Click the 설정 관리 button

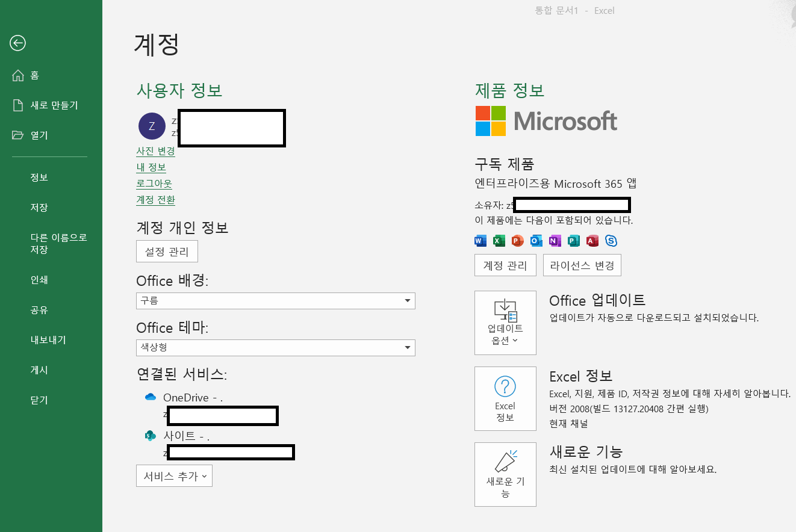(167, 252)
